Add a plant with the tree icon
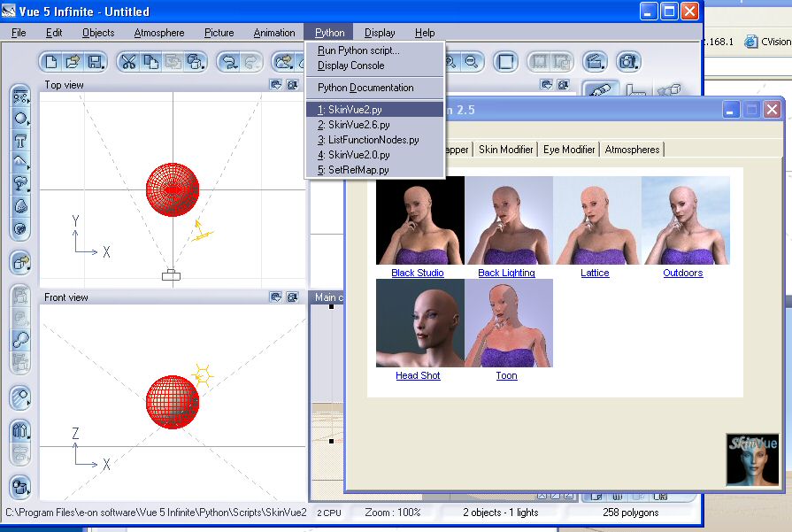This screenshot has height=532, width=792. 20,184
